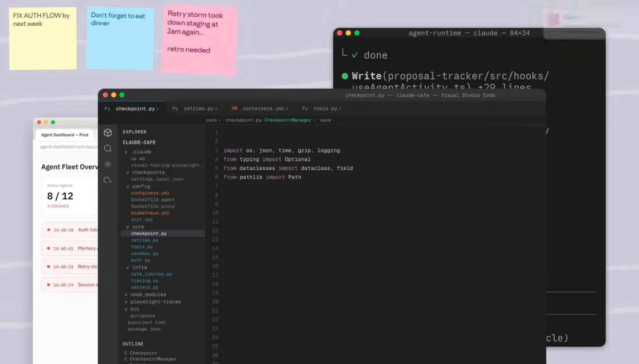
Task: Click the Py icon on the tools.py tab
Action: (305, 108)
